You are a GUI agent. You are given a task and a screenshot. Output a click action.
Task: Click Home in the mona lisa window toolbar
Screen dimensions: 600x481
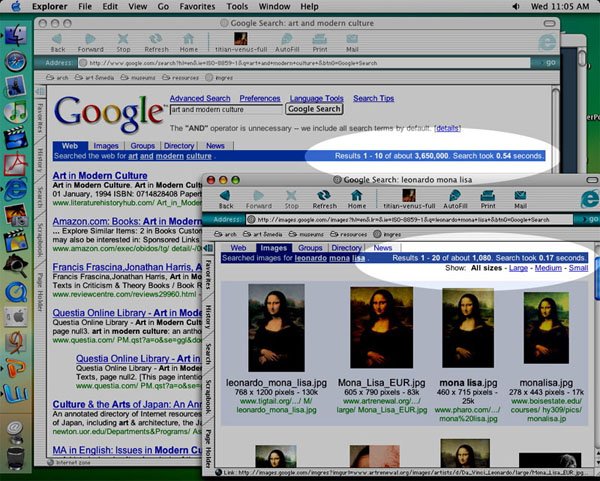pos(357,199)
